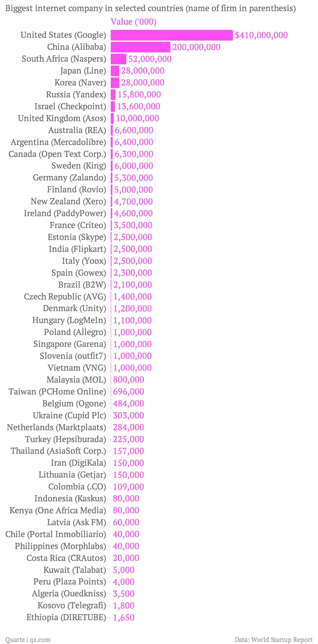318x644 pixels.
Task: Select the Russia (Yandex) label
Action: [76, 94]
